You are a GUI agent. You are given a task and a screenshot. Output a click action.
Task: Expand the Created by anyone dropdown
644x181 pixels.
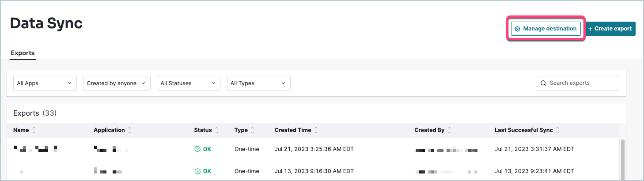(x=117, y=83)
